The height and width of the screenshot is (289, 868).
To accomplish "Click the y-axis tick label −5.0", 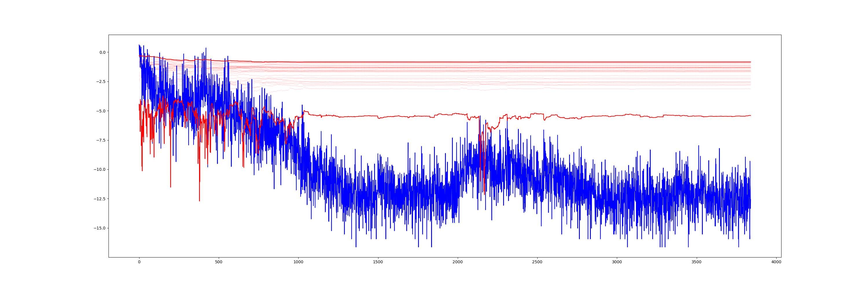I will [101, 111].
